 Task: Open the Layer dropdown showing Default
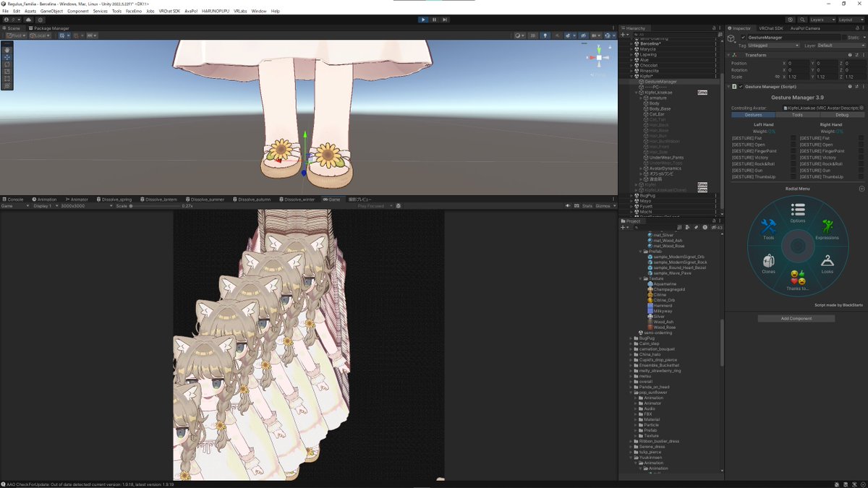click(841, 46)
